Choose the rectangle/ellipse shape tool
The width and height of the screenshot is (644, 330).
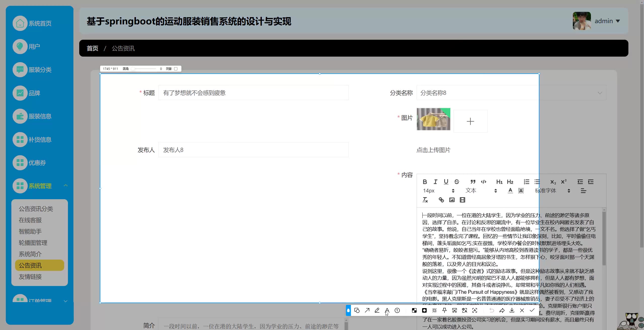click(357, 310)
